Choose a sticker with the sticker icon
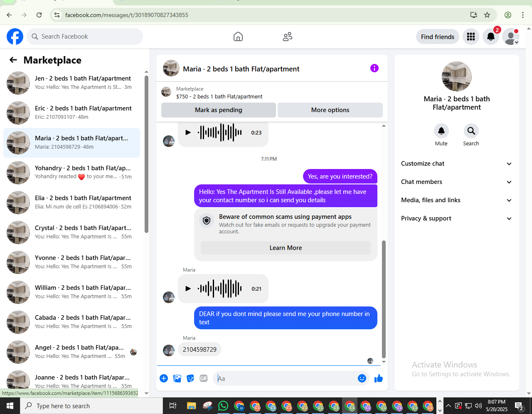Image resolution: width=532 pixels, height=414 pixels. click(190, 378)
